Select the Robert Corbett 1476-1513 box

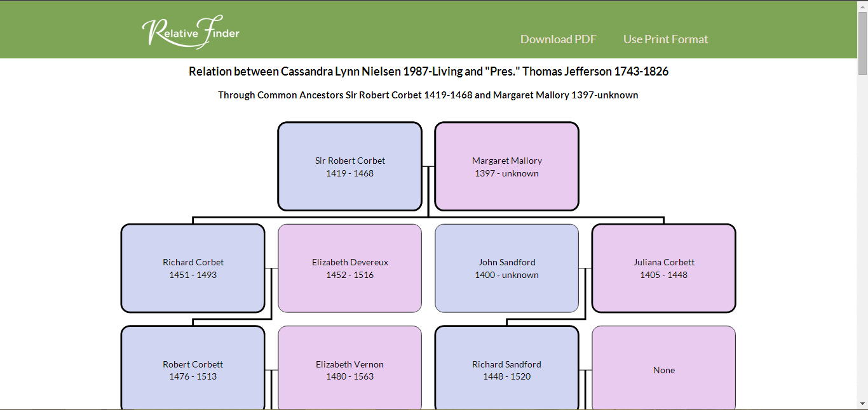point(193,367)
